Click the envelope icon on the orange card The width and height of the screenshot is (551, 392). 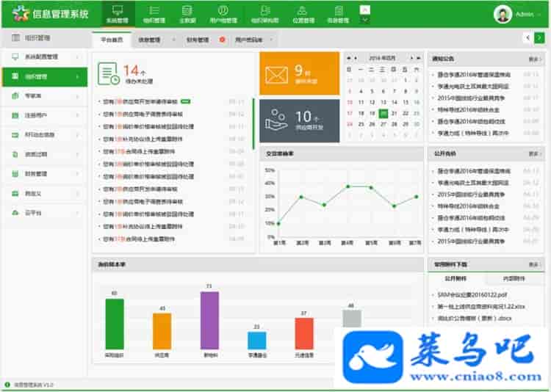tap(276, 75)
